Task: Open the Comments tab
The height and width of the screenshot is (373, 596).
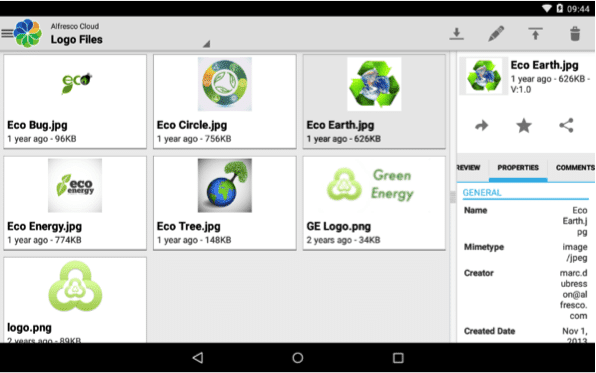Action: [575, 168]
